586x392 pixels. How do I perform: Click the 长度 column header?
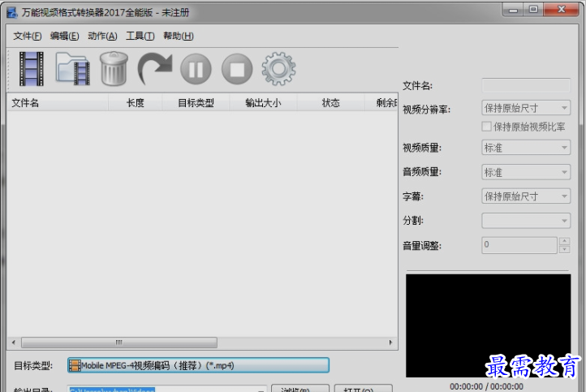click(135, 103)
